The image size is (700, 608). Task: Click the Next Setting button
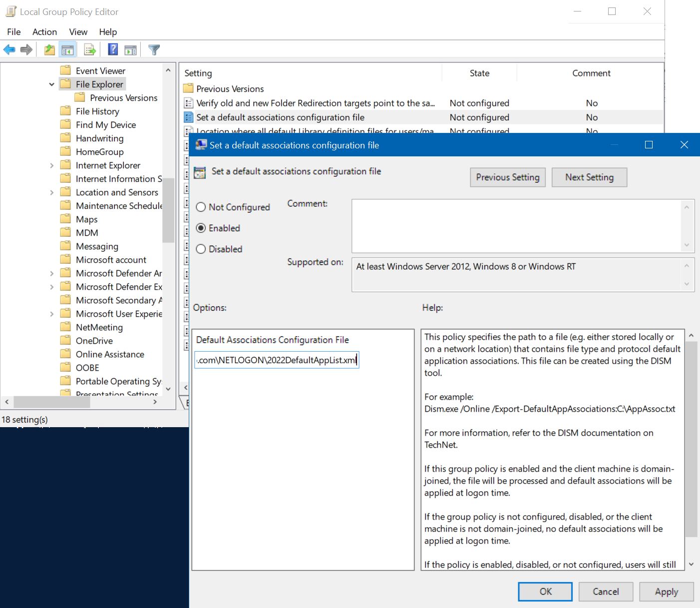tap(589, 177)
